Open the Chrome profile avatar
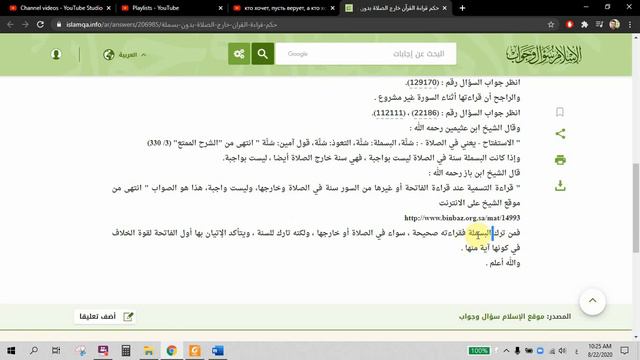Screen dimensions: 640x360 614,24
